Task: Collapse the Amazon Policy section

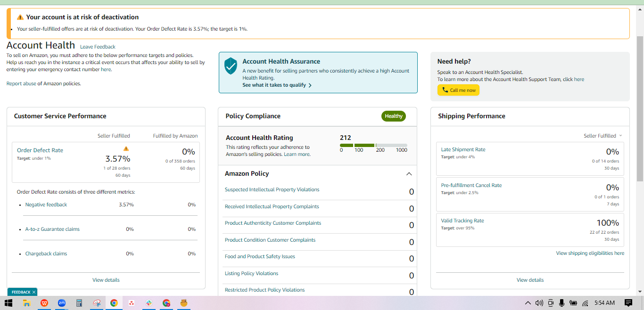Action: pyautogui.click(x=409, y=174)
